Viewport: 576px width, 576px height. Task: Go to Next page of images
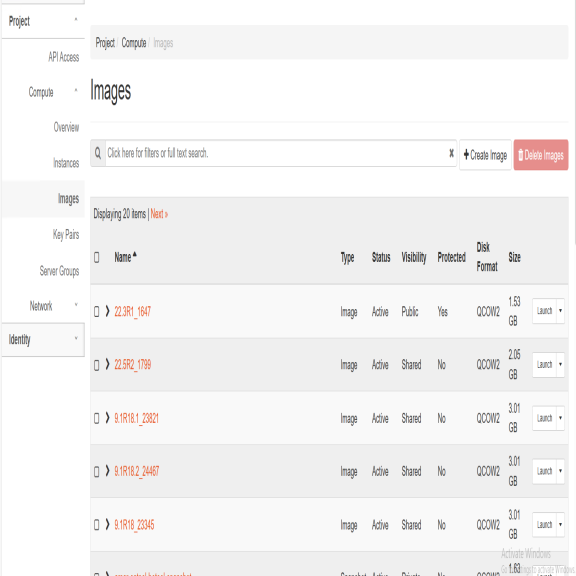point(159,214)
